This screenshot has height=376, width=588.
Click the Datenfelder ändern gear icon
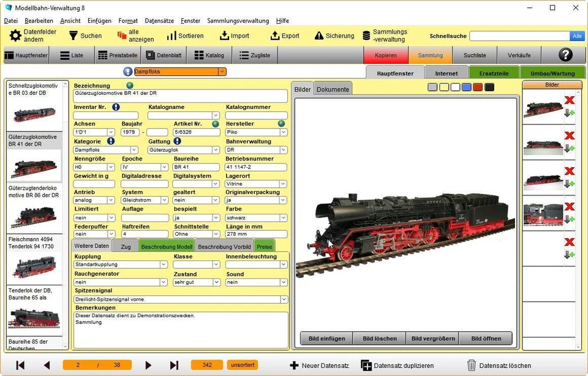[15, 36]
